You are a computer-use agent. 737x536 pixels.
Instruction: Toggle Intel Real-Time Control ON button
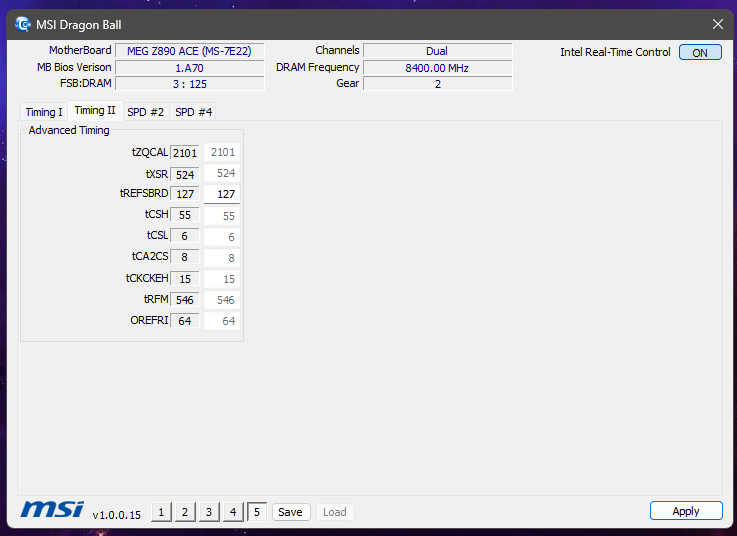[x=700, y=52]
